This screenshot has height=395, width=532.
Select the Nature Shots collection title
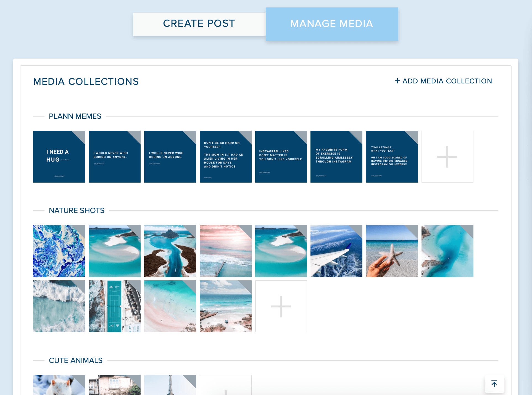(77, 210)
